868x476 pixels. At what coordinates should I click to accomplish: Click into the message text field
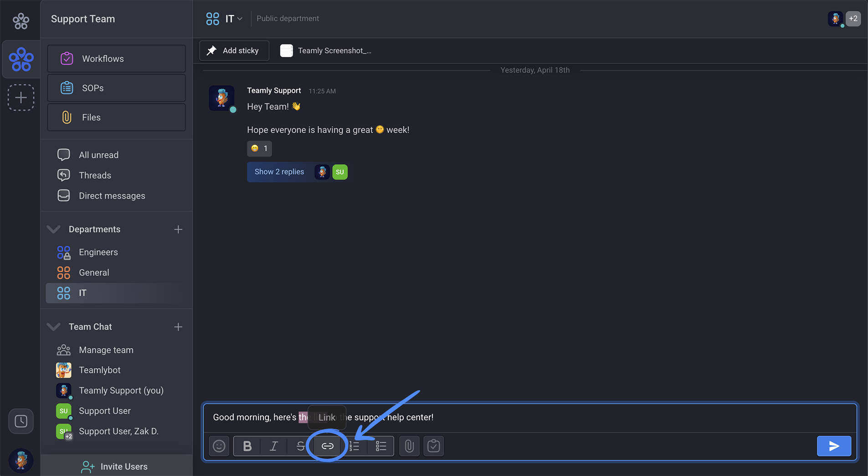point(530,417)
